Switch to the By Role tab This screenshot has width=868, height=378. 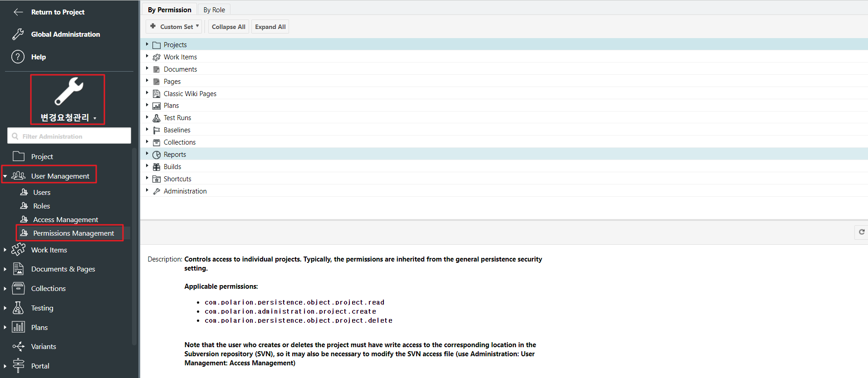click(214, 10)
